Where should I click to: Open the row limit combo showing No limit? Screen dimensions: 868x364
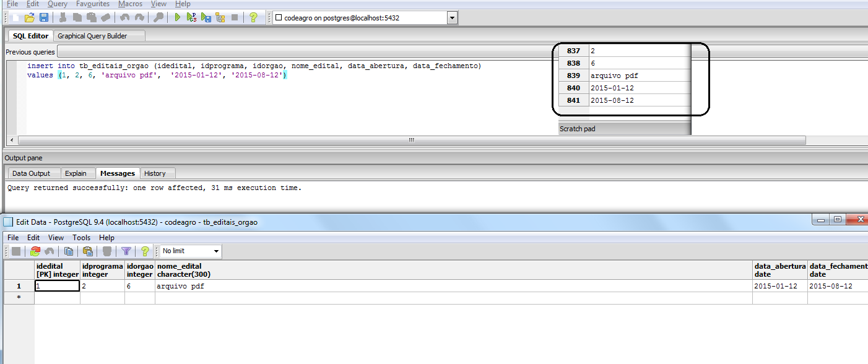(x=189, y=251)
